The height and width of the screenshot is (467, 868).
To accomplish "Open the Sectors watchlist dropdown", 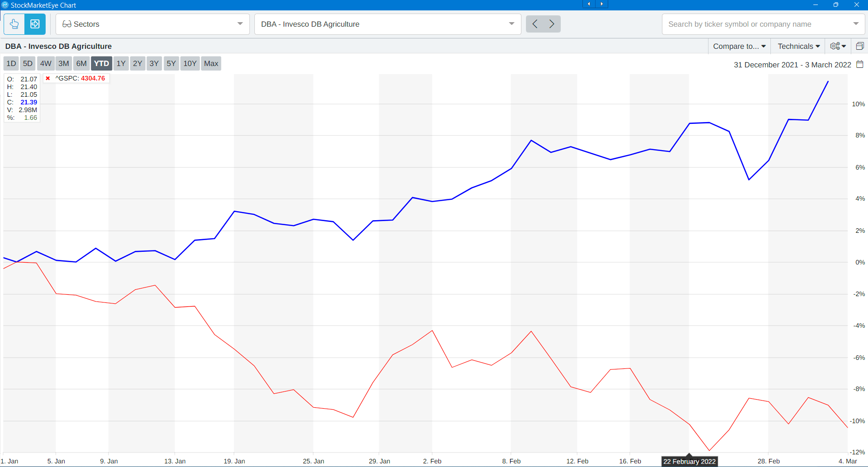I will (153, 24).
